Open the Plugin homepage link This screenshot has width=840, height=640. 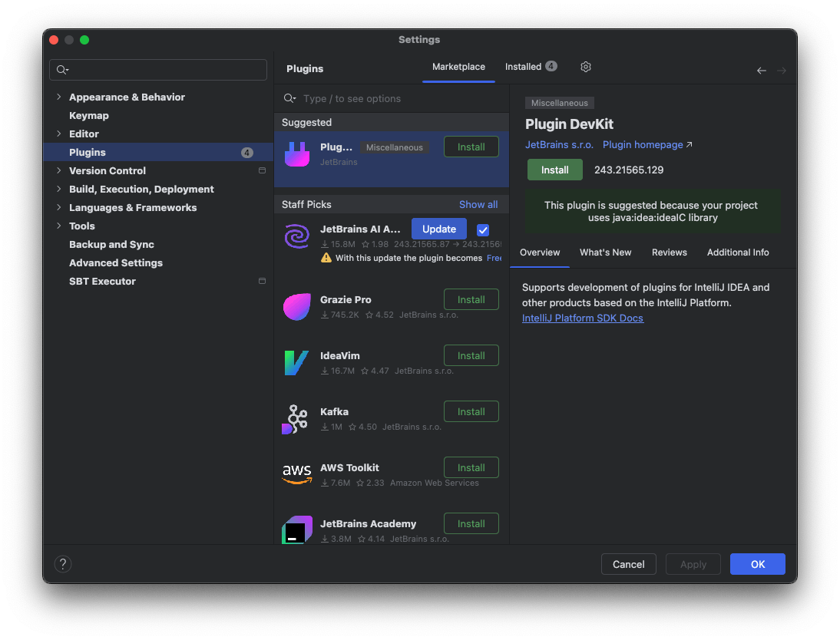[x=643, y=144]
